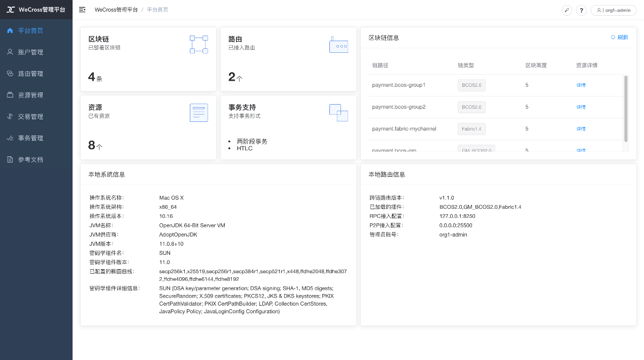
Task: Go to 平台首页 in the sidebar
Action: 36,30
